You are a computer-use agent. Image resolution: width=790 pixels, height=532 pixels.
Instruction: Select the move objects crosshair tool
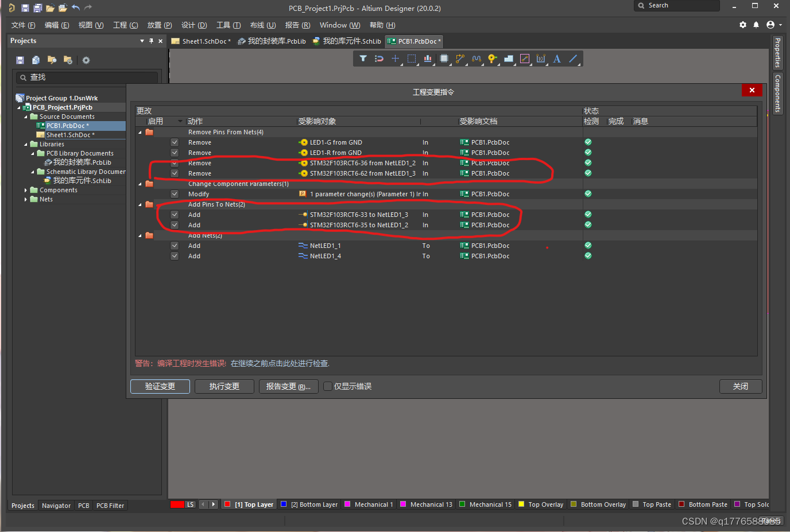pos(395,59)
